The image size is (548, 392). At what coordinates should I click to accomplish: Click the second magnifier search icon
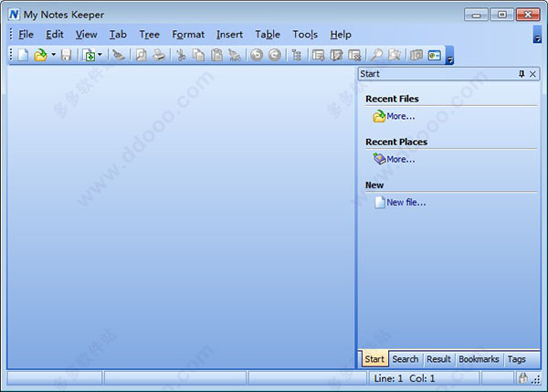coord(395,55)
